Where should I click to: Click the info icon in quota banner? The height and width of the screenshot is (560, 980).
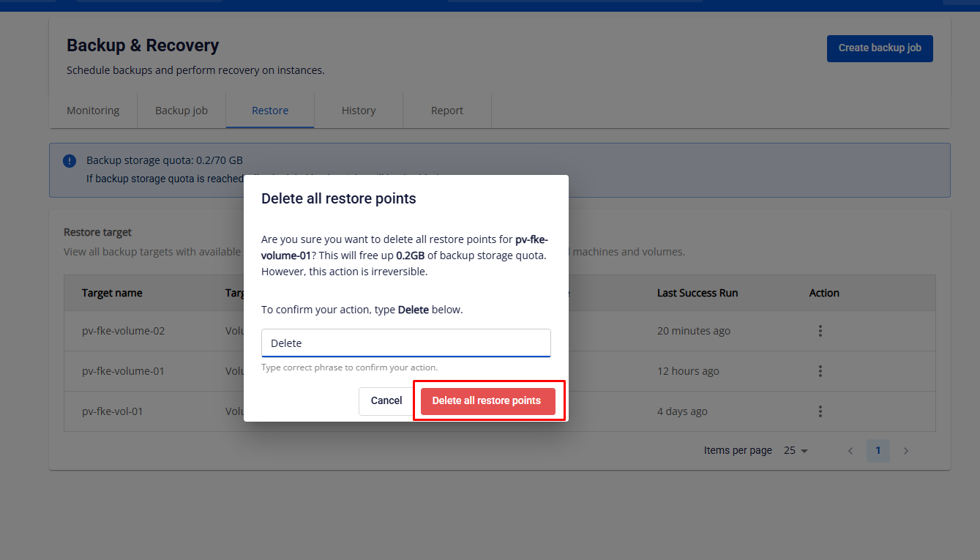pyautogui.click(x=70, y=161)
